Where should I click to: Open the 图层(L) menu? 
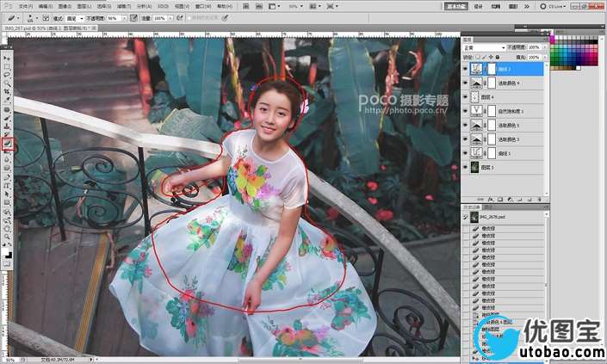(84, 7)
